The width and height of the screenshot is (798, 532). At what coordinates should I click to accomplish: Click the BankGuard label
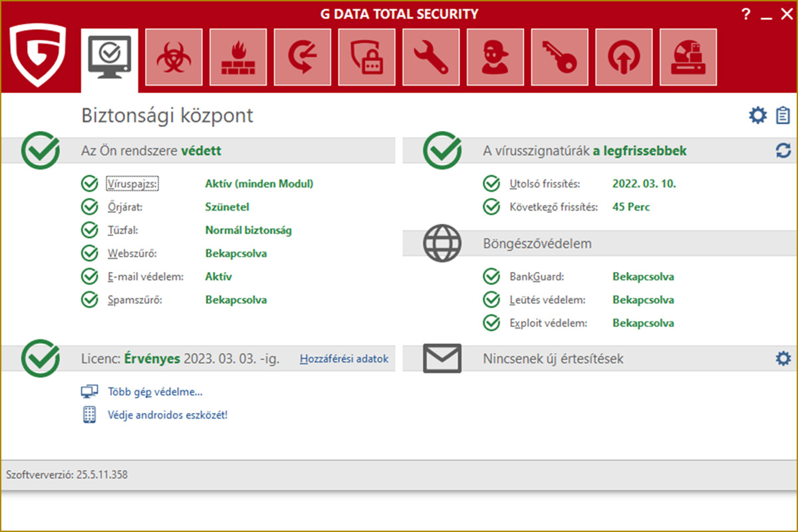[537, 277]
